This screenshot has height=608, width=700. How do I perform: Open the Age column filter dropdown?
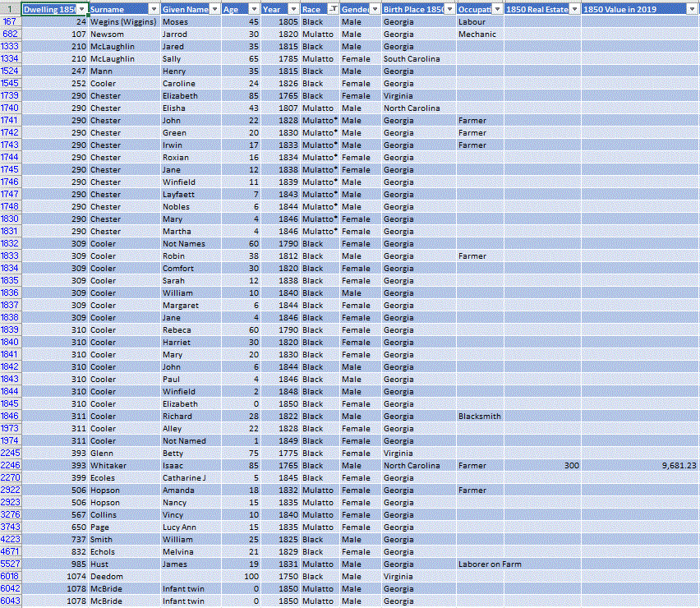click(254, 9)
